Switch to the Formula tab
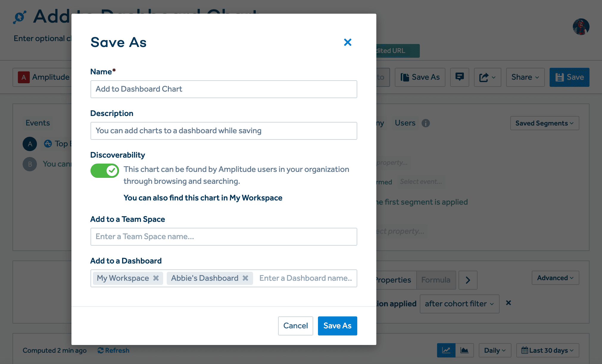 pos(436,280)
